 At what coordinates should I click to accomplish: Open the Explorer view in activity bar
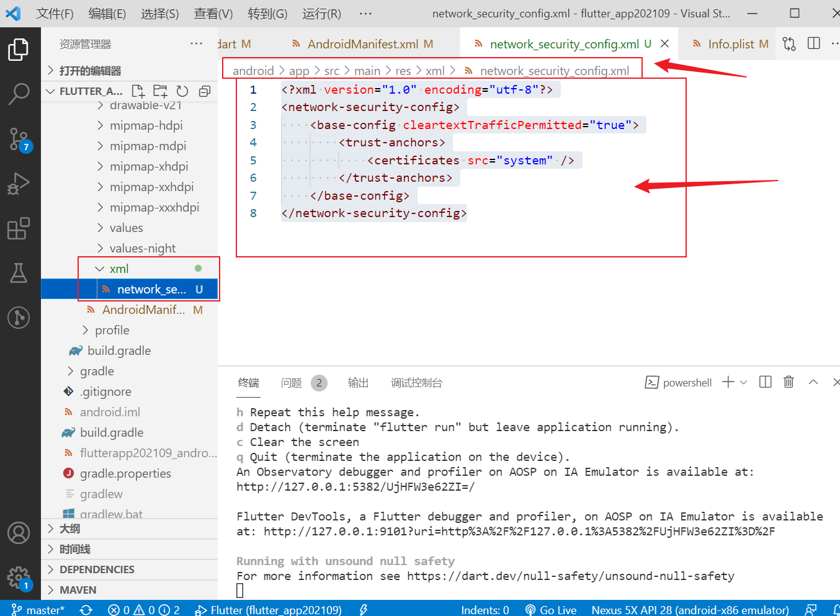coord(19,50)
